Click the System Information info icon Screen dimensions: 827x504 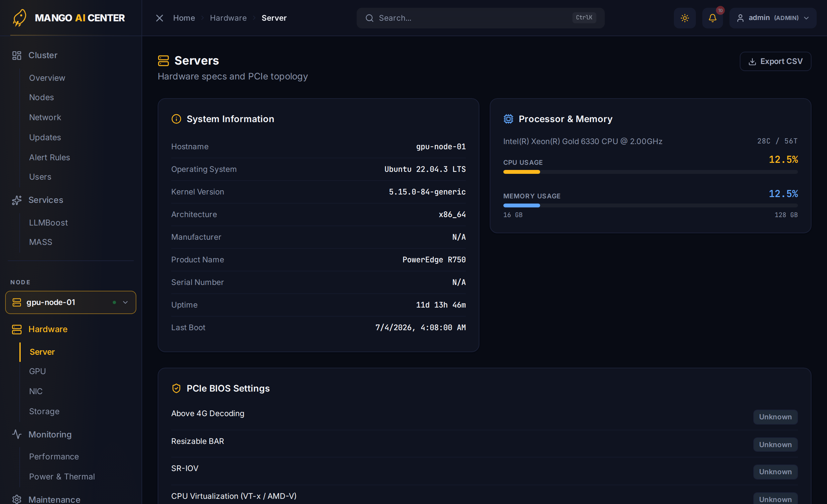pyautogui.click(x=176, y=119)
